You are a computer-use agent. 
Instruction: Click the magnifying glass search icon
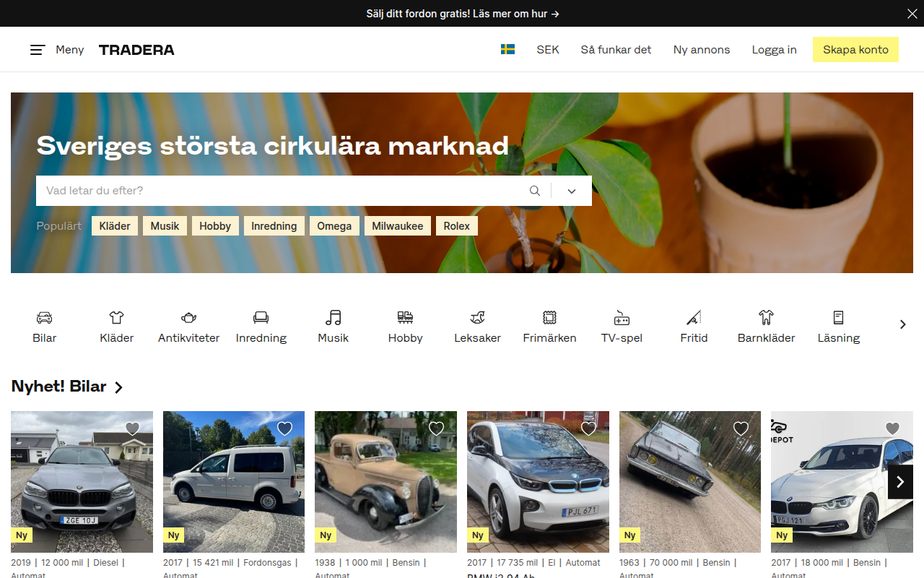[x=535, y=191]
